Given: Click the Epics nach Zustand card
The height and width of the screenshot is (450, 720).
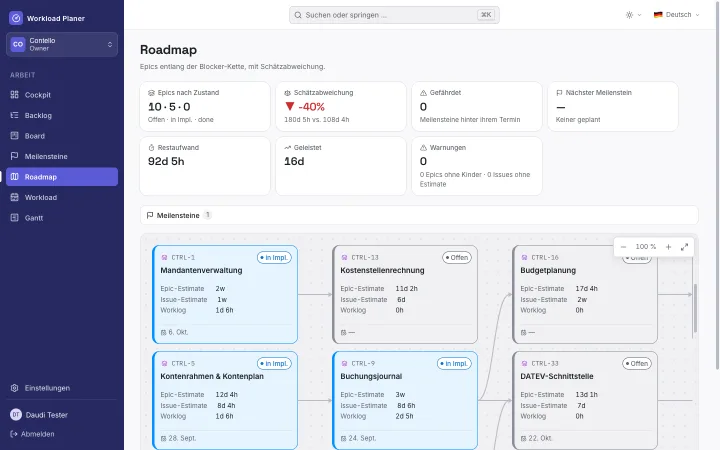Looking at the screenshot, I should (x=205, y=107).
